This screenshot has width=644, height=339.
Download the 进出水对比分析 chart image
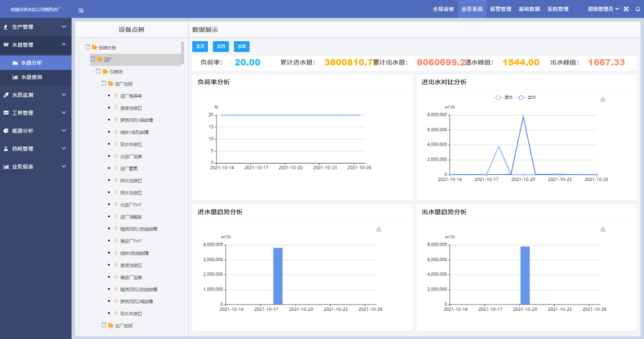click(602, 99)
